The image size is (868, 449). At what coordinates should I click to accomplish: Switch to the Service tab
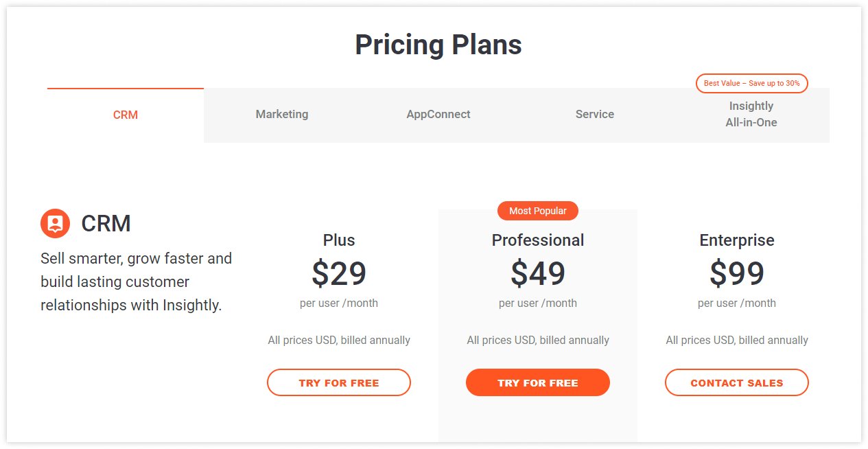point(594,114)
